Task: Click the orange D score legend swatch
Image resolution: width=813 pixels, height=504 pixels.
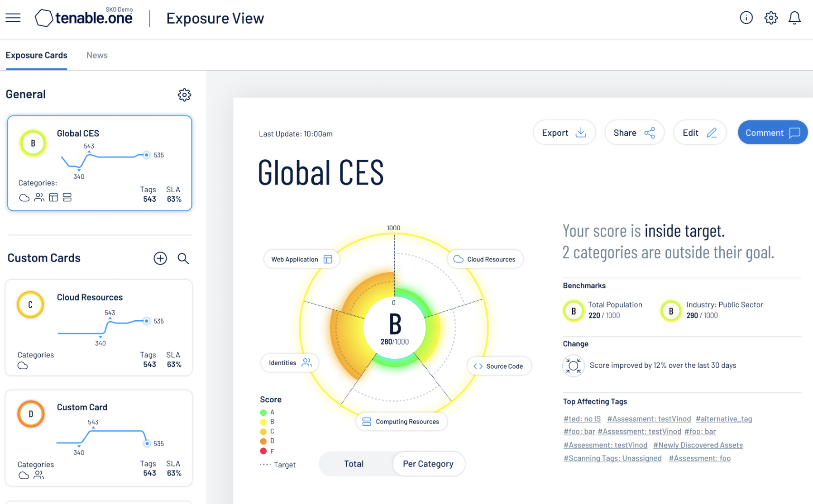Action: tap(263, 441)
